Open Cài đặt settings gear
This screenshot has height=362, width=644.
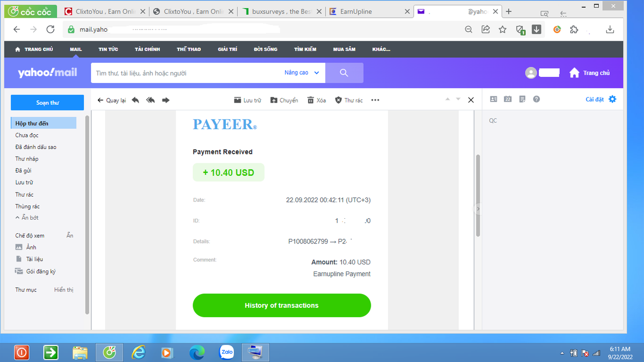(x=612, y=99)
